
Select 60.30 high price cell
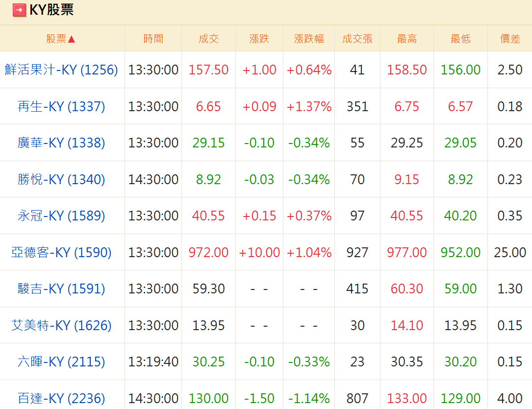pyautogui.click(x=407, y=289)
